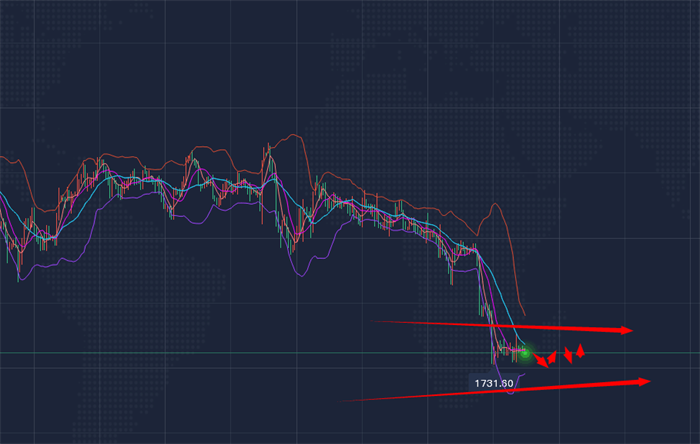Click the 1731.80 price label

click(x=494, y=382)
